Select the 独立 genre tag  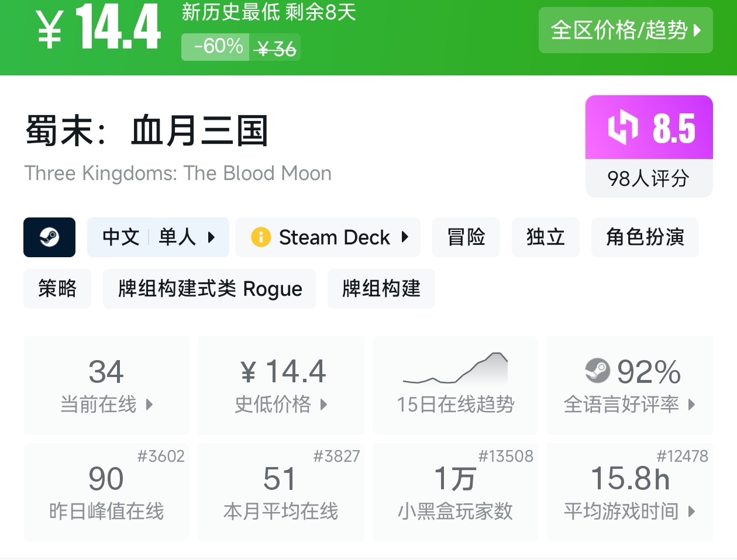point(545,237)
